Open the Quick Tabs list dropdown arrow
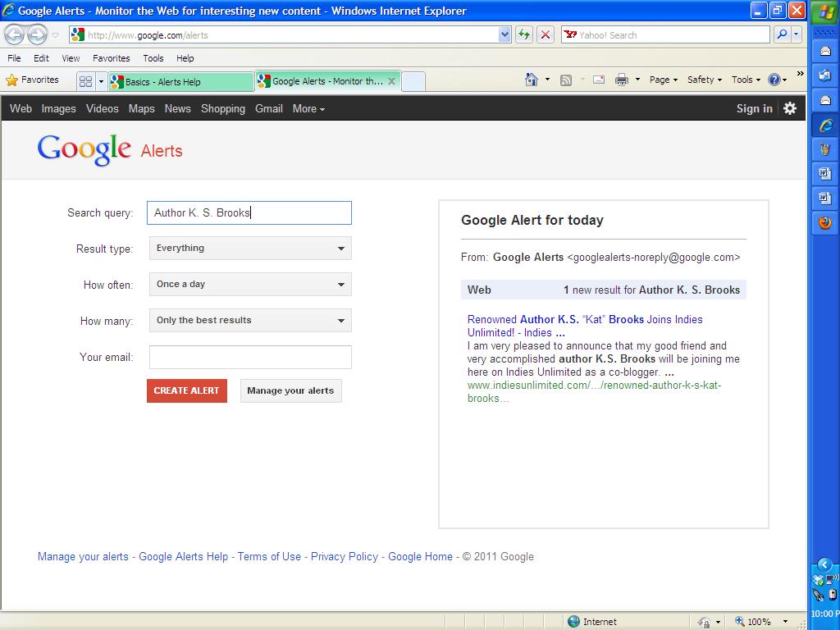 [x=101, y=81]
